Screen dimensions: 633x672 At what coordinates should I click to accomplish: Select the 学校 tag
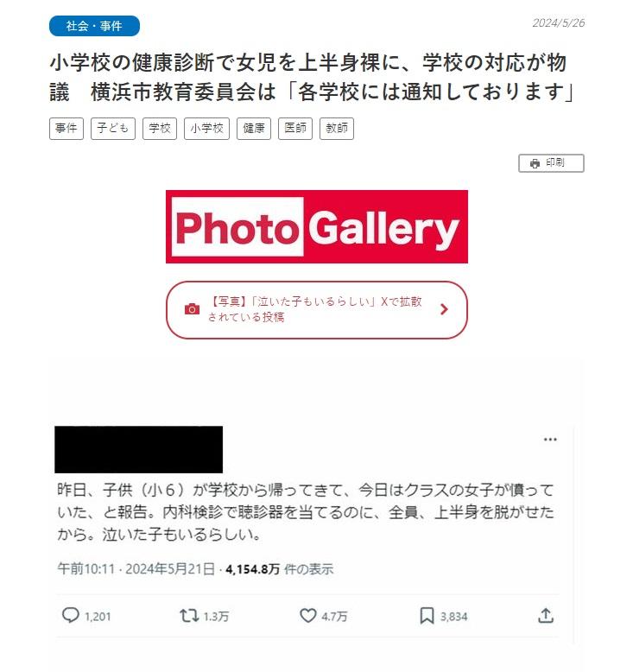click(x=160, y=128)
